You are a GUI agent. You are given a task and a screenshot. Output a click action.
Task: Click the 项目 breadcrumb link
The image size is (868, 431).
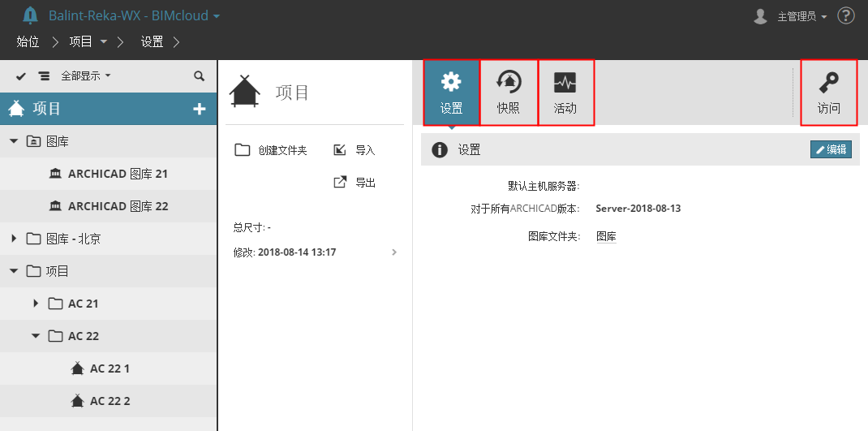tap(81, 41)
